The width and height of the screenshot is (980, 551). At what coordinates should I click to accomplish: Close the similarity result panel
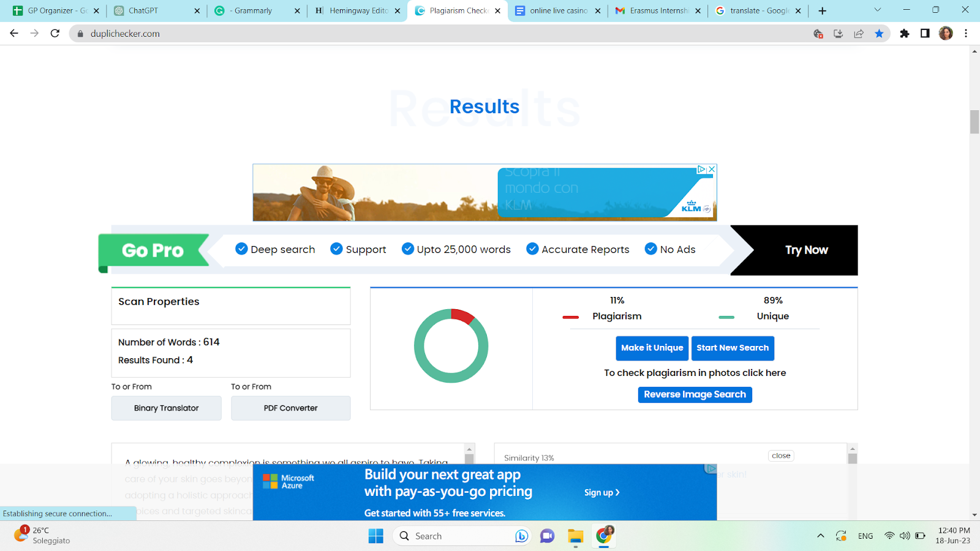(x=781, y=455)
